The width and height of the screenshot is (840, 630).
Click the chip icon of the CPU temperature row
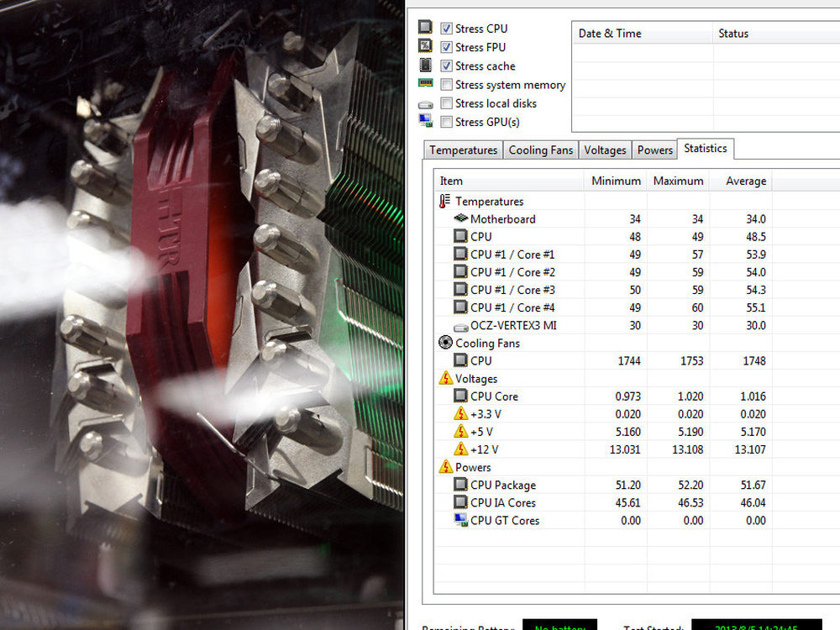(x=460, y=236)
